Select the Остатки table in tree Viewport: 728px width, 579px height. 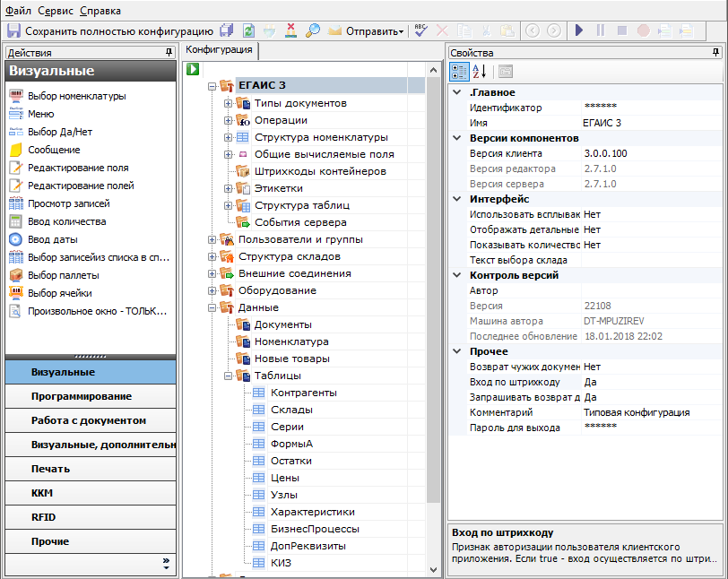(x=291, y=461)
